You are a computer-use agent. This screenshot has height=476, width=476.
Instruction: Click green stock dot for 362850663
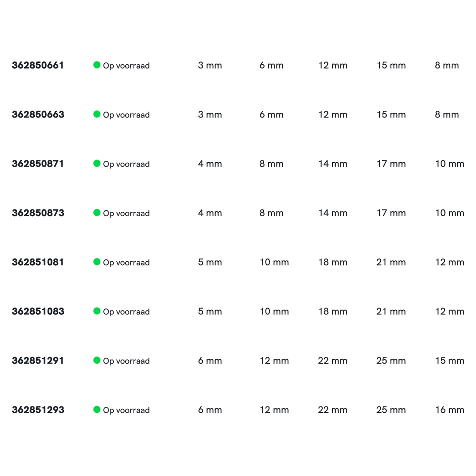click(97, 114)
